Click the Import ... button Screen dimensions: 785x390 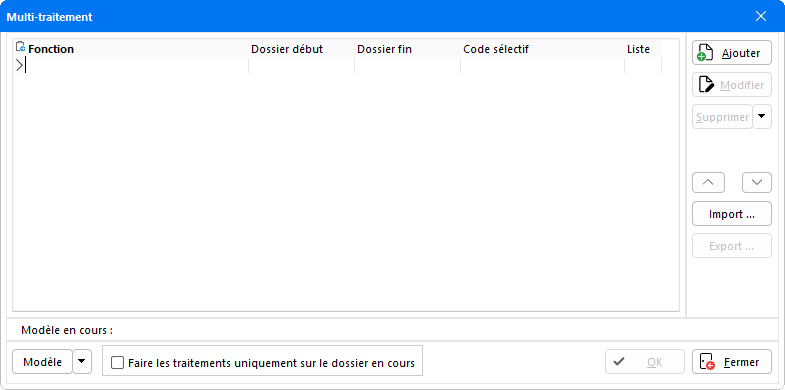click(x=731, y=214)
